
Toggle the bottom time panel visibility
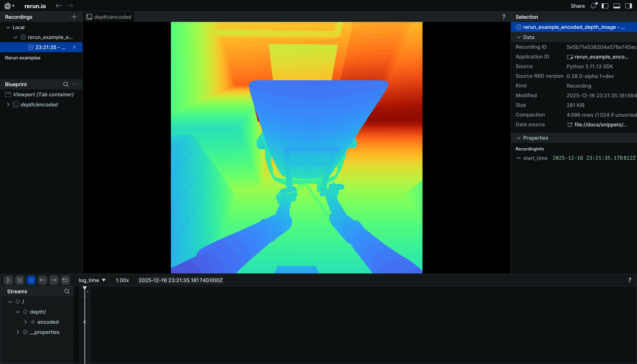click(617, 6)
